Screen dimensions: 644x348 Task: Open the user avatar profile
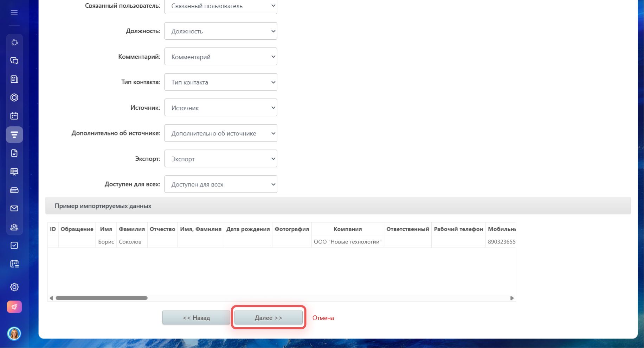click(x=14, y=333)
